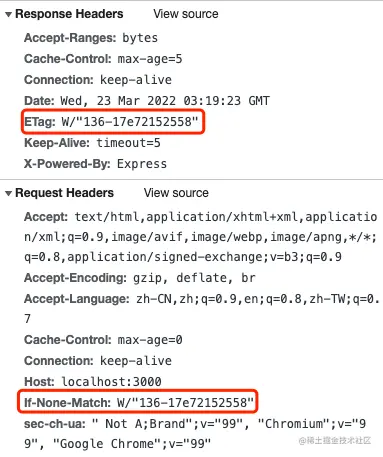Click the Date response header value
This screenshot has height=457, width=383.
[x=165, y=101]
